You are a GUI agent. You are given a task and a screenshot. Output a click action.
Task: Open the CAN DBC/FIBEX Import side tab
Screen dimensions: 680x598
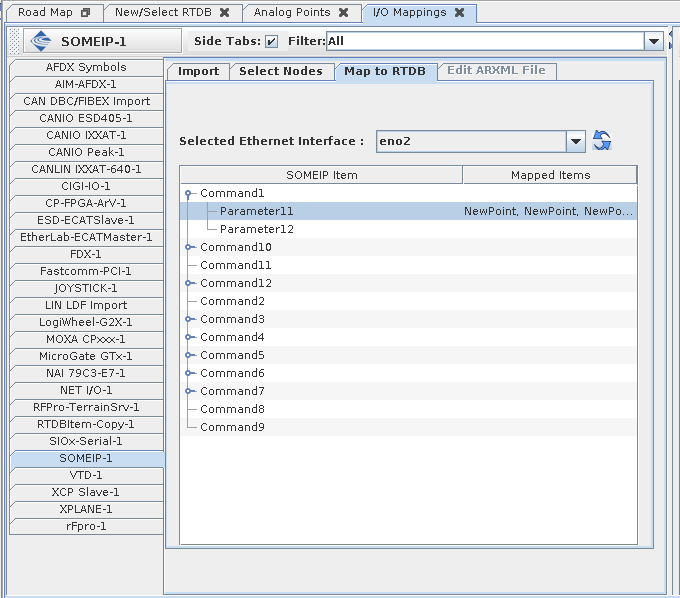(x=86, y=101)
